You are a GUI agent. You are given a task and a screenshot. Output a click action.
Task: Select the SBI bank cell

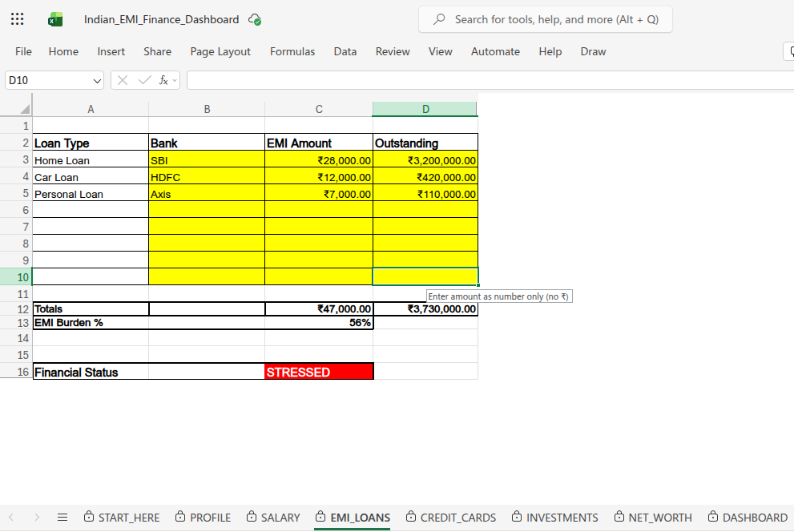[207, 160]
